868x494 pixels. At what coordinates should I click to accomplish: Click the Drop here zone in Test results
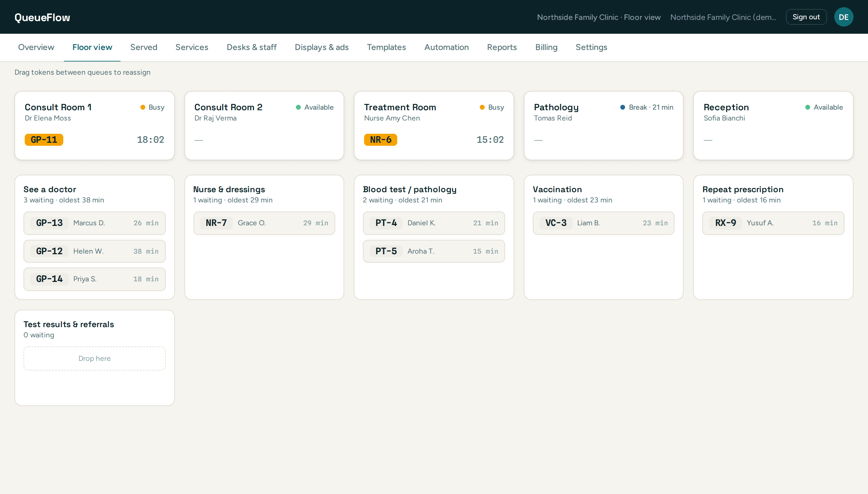(x=94, y=358)
